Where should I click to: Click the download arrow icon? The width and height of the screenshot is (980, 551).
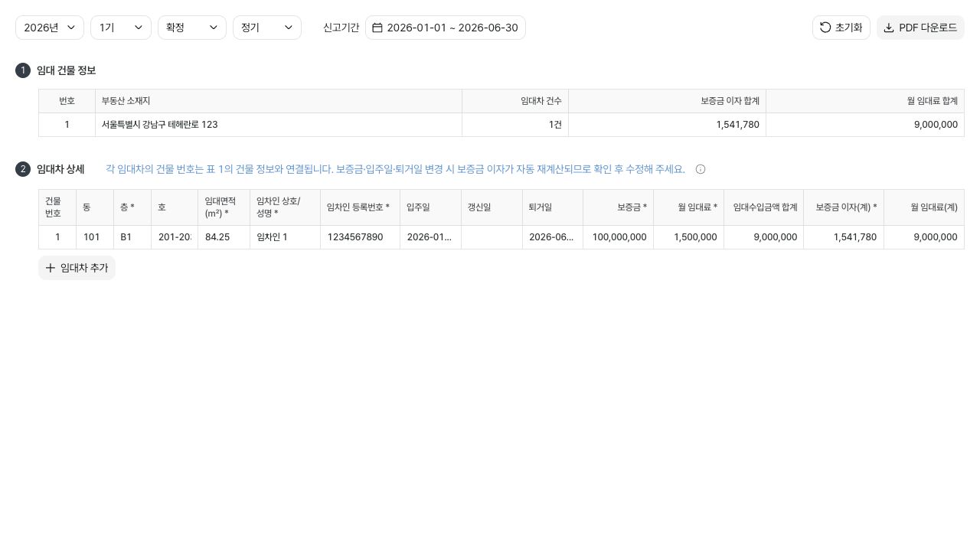point(889,28)
